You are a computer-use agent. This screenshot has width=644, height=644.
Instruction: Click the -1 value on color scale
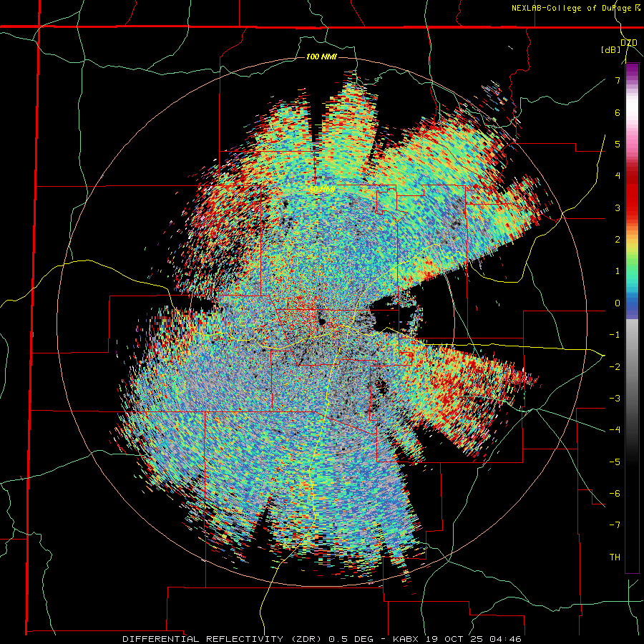pyautogui.click(x=615, y=335)
